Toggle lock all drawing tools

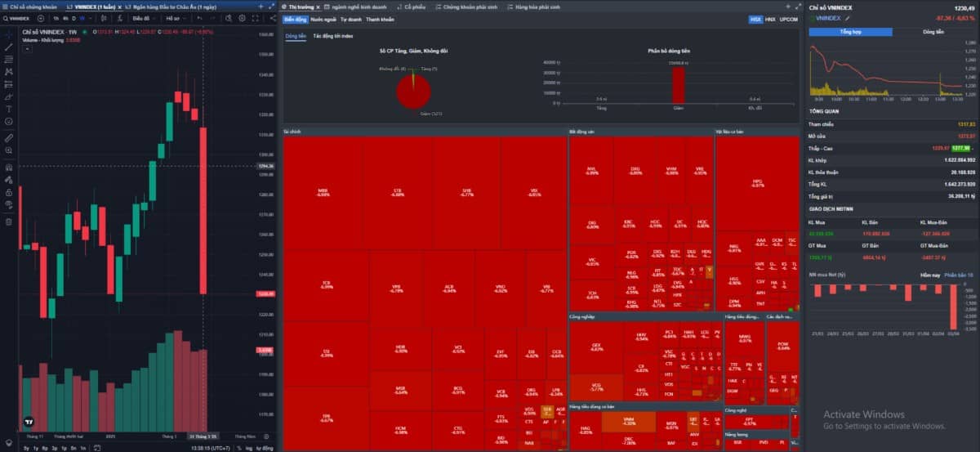click(9, 192)
